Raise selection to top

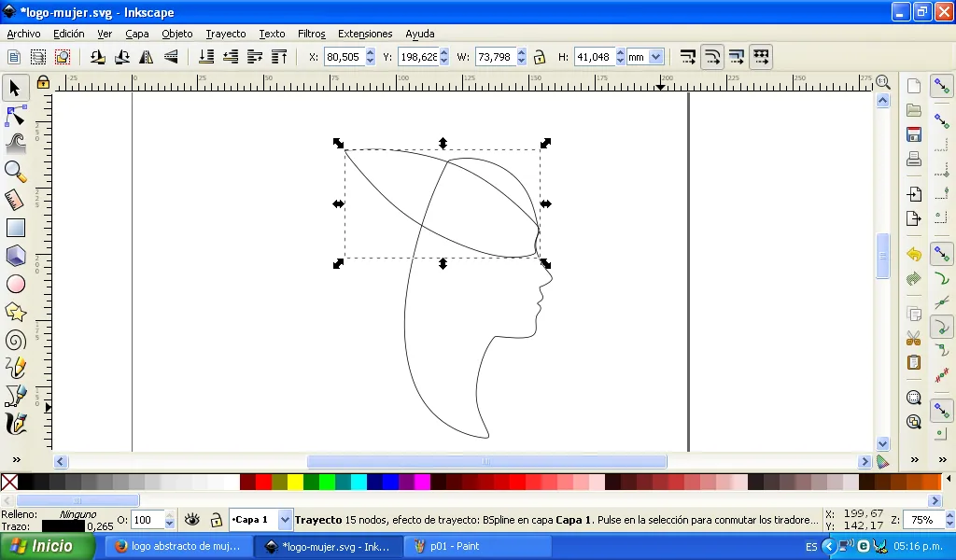pos(279,57)
